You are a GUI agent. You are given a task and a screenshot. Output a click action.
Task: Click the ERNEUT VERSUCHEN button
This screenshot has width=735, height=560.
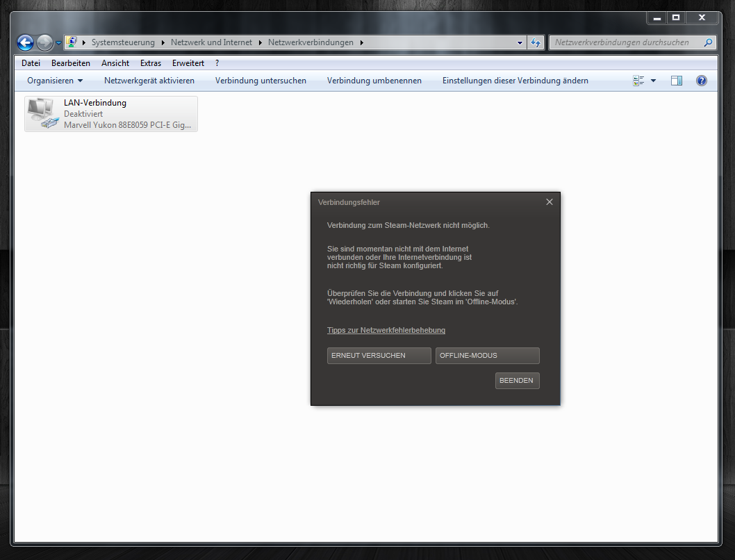(x=379, y=356)
